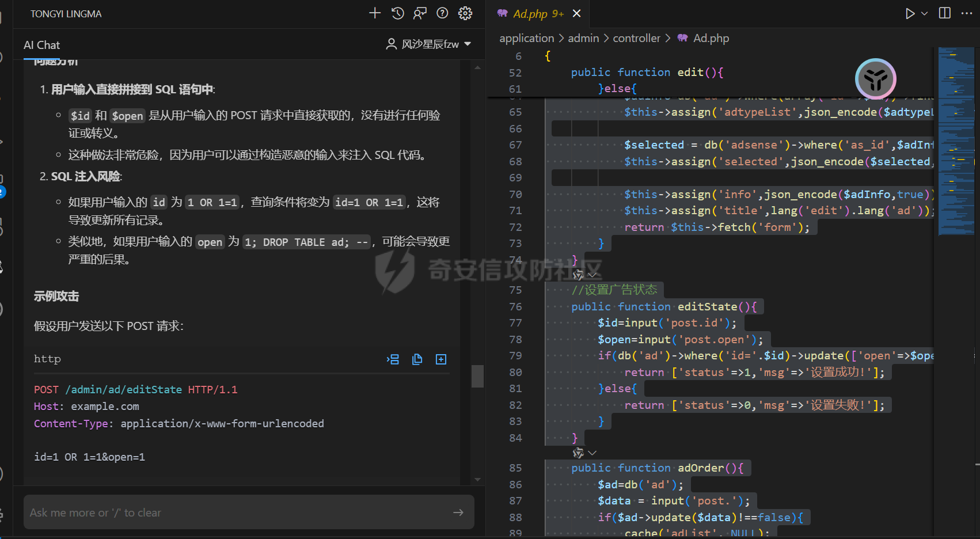Image resolution: width=980 pixels, height=539 pixels.
Task: Start a new chat with plus icon
Action: pos(375,13)
